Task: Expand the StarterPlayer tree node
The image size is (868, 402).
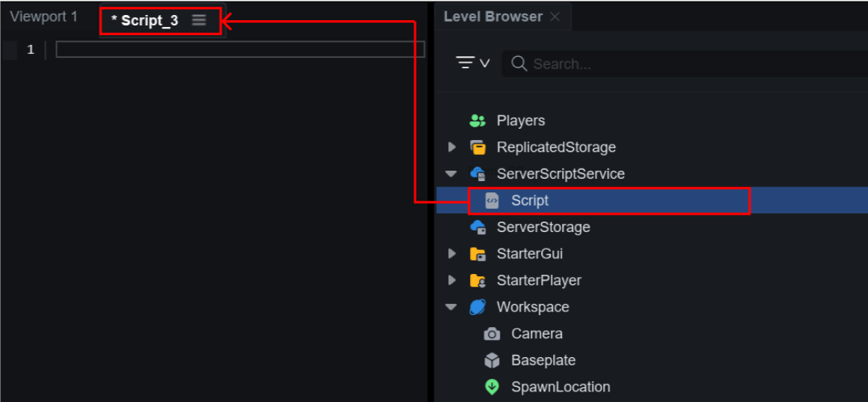Action: [x=452, y=281]
